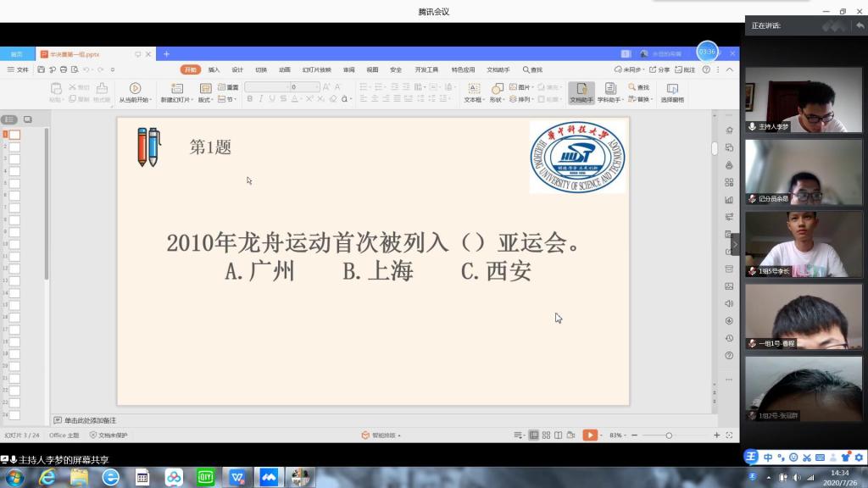The image size is (868, 488).
Task: Click the Save icon in quick toolbar
Action: click(41, 69)
